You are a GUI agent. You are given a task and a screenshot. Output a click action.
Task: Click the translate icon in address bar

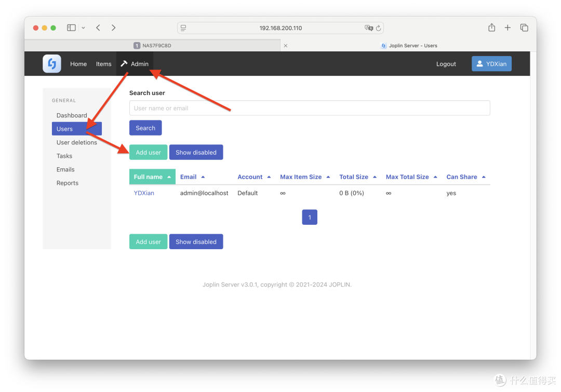click(368, 28)
